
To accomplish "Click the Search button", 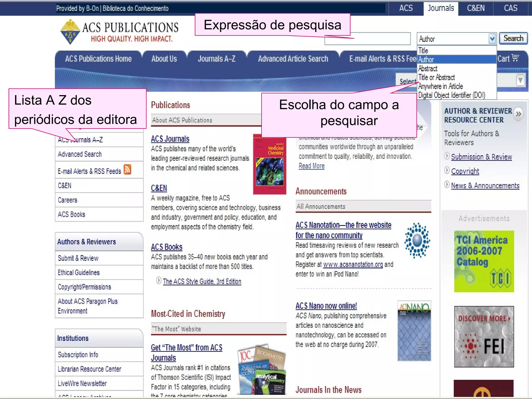I will pyautogui.click(x=513, y=38).
